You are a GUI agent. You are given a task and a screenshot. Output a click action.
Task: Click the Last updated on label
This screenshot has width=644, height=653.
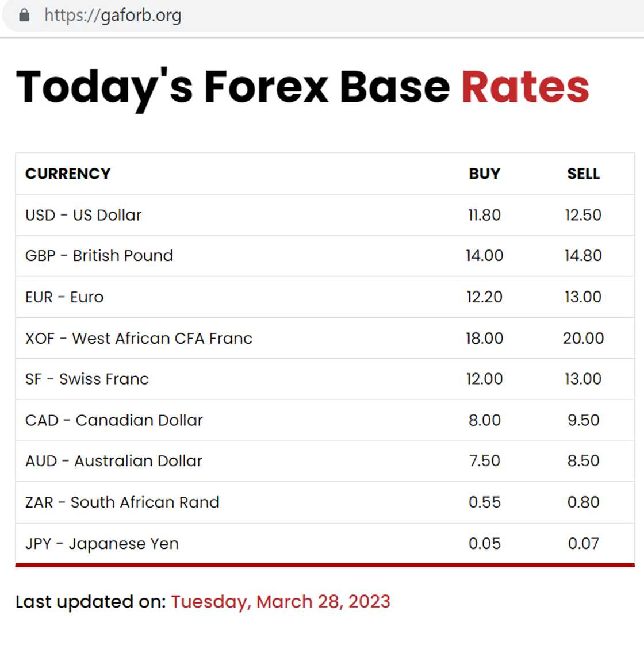pos(91,602)
